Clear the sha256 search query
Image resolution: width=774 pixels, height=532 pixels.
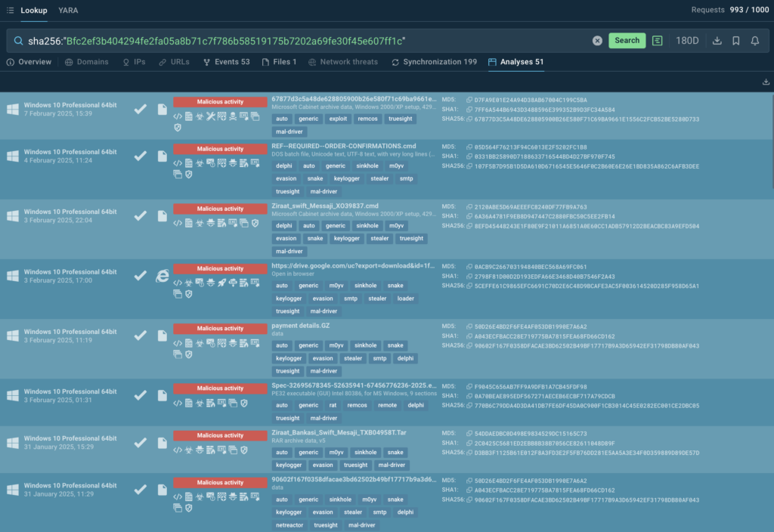pos(597,41)
